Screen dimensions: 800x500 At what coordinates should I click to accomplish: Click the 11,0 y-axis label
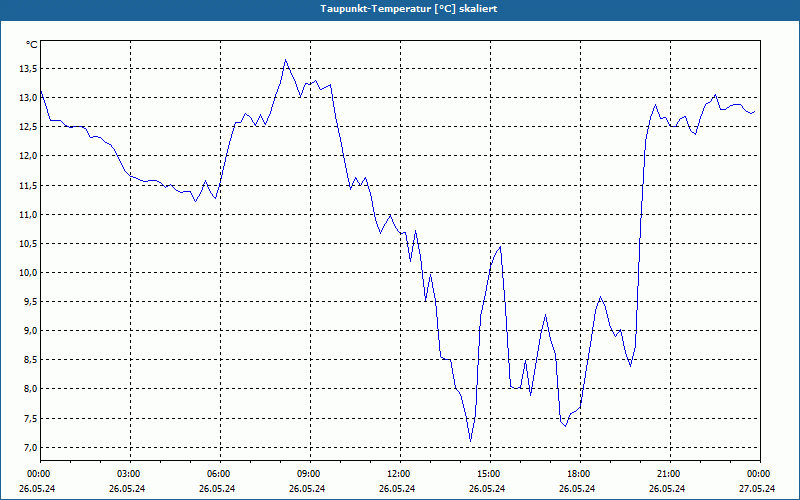(x=28, y=215)
